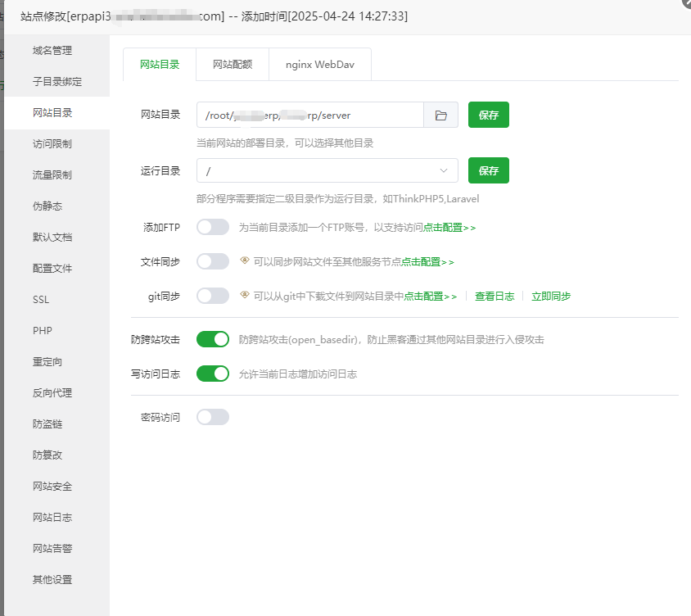Toggle the 文件同步 switch
This screenshot has height=616, width=691.
[213, 261]
